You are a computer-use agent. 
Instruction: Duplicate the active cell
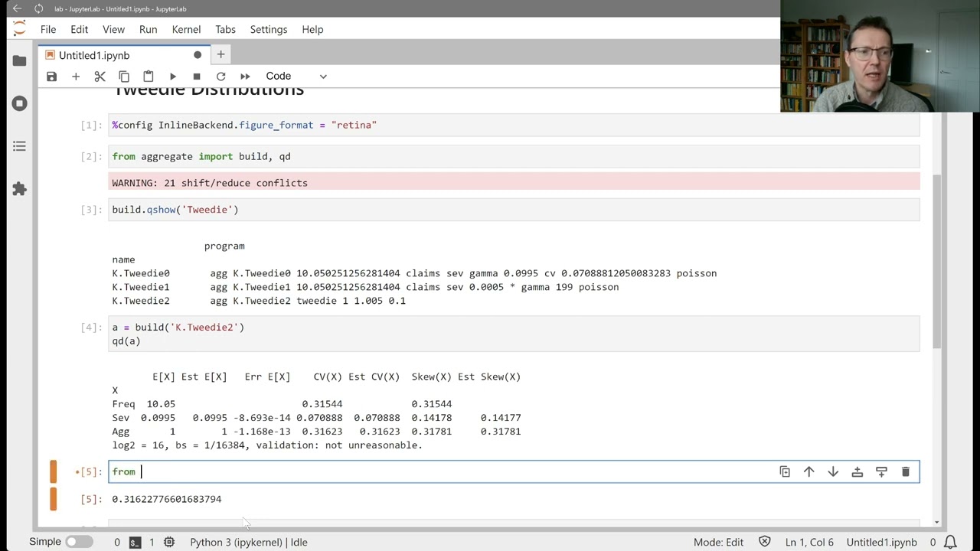[785, 472]
